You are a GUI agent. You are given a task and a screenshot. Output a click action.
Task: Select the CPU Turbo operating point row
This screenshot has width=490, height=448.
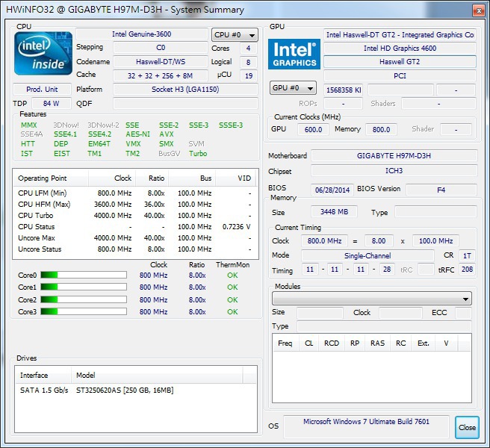pyautogui.click(x=133, y=216)
